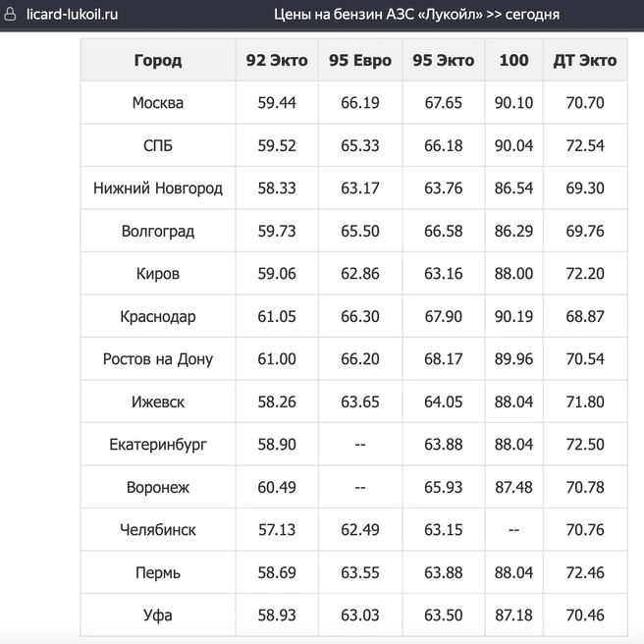Screen dimensions: 644x644
Task: Select the 95 Евро column header
Action: tap(360, 60)
